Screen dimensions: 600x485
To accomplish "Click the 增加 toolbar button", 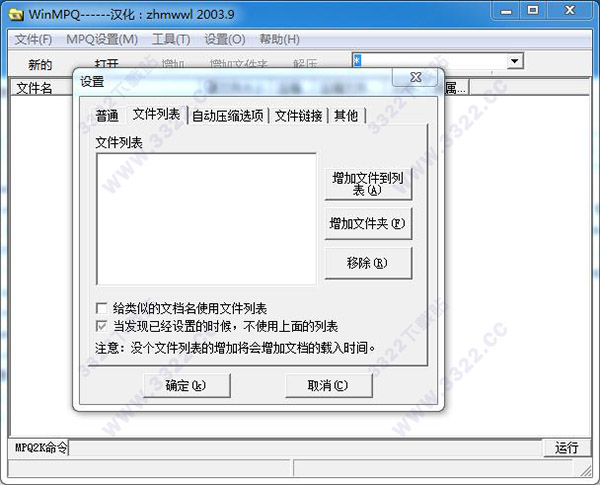I will [173, 63].
